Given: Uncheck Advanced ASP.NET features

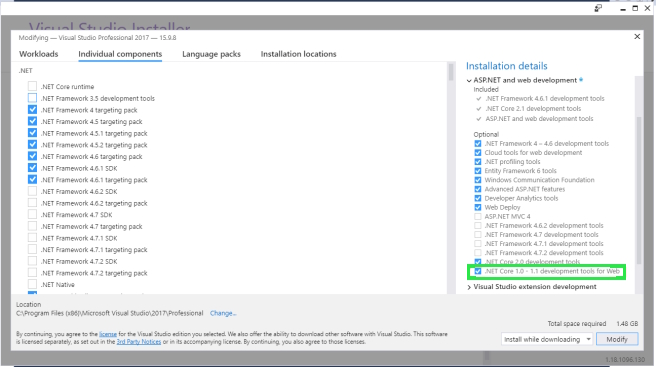Looking at the screenshot, I should (x=478, y=189).
